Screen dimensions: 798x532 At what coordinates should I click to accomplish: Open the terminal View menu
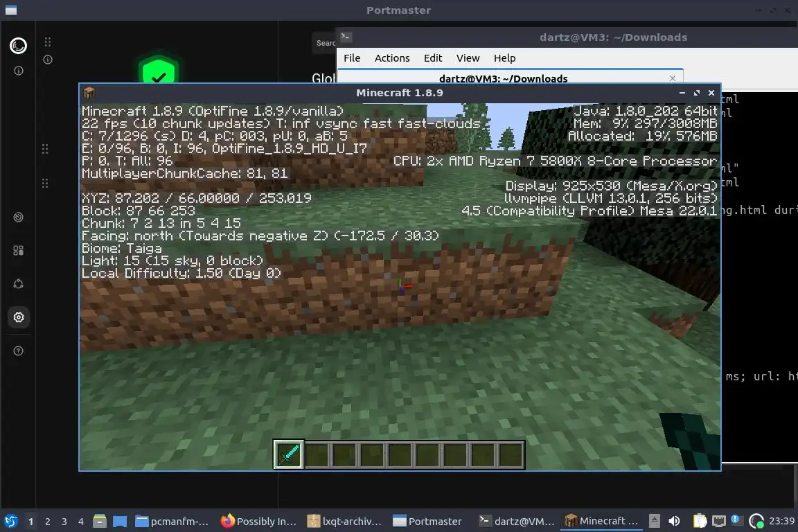pyautogui.click(x=468, y=58)
